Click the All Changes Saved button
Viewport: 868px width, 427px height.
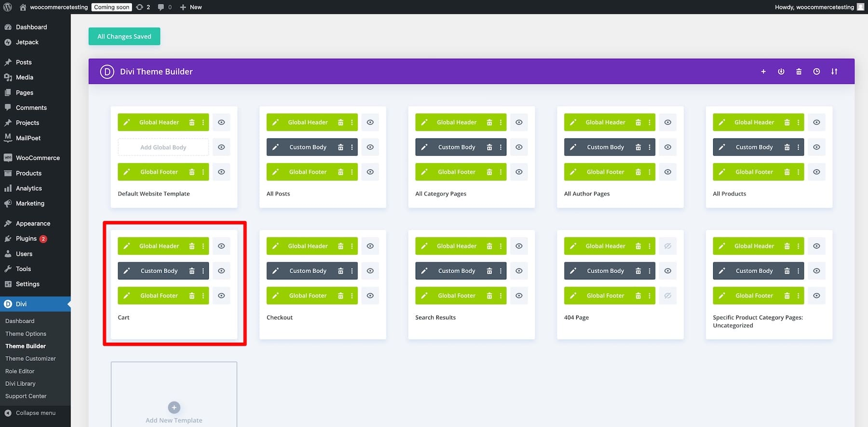pyautogui.click(x=124, y=36)
